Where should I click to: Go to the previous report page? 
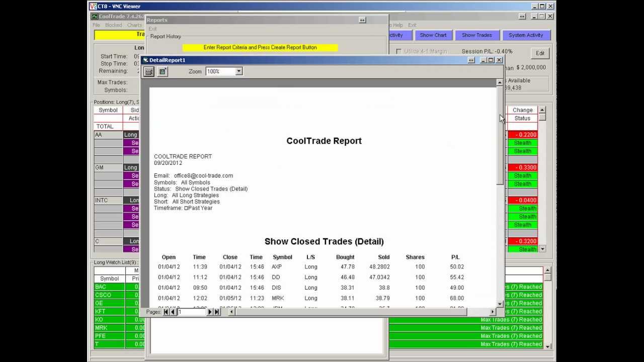(x=173, y=312)
